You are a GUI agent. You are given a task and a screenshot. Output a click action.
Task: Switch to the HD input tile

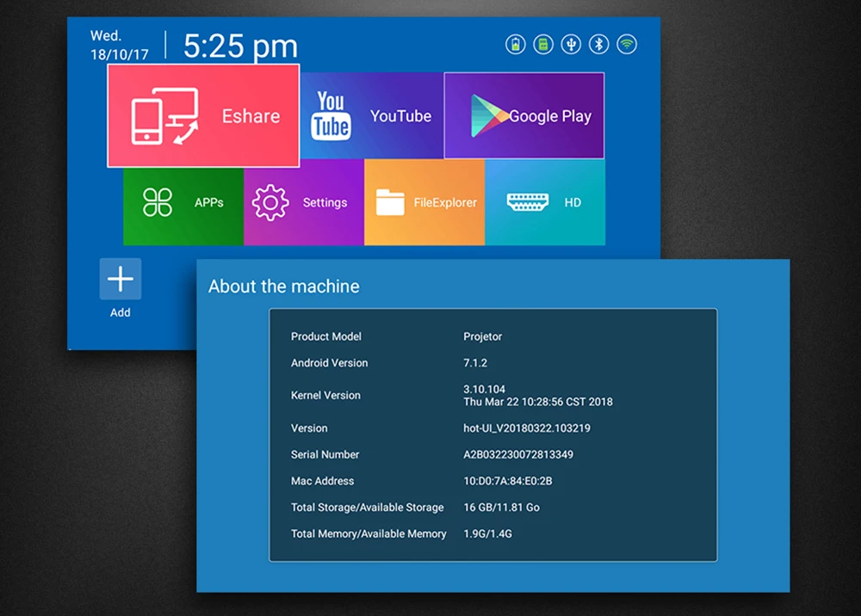coord(545,202)
